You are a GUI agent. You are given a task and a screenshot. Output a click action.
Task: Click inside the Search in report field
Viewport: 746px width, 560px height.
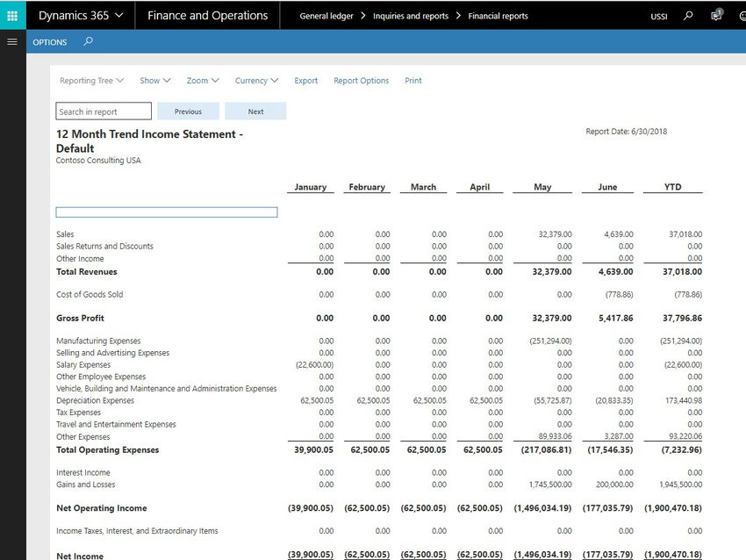tap(103, 111)
